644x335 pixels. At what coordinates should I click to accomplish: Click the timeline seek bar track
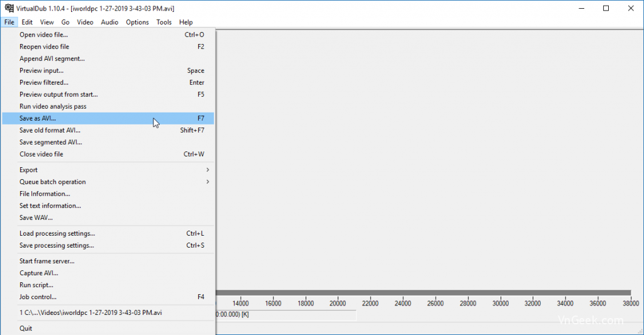(x=423, y=293)
